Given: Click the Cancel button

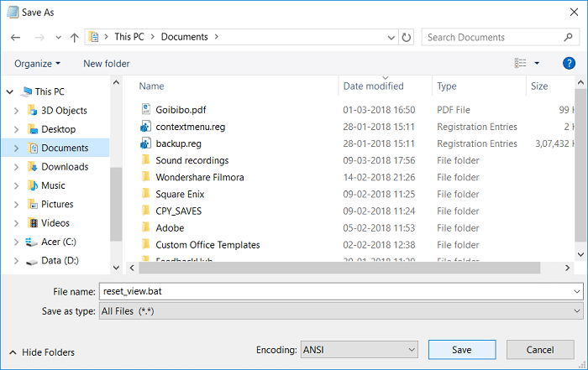Looking at the screenshot, I should 539,349.
